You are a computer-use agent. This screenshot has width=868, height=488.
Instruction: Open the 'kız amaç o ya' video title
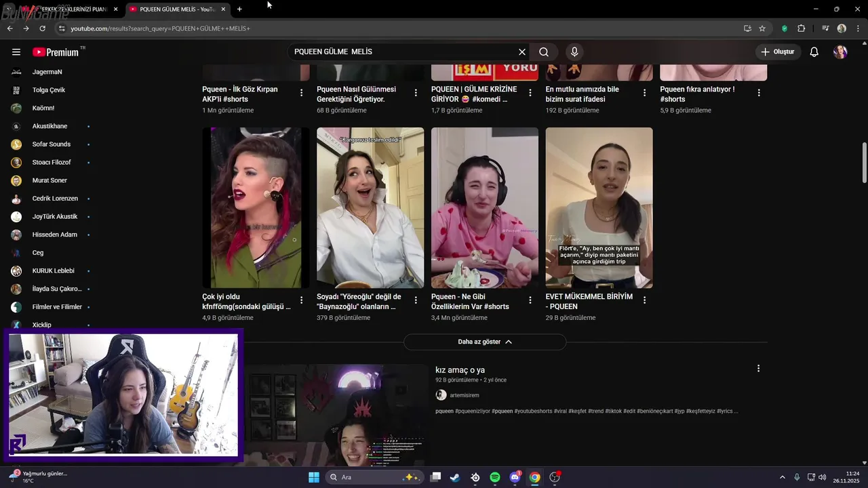coord(460,370)
